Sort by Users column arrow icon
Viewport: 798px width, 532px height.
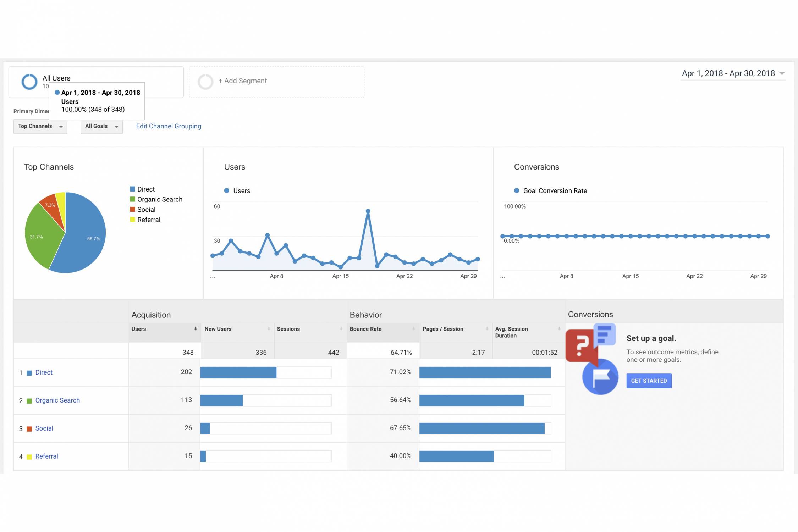pyautogui.click(x=196, y=329)
